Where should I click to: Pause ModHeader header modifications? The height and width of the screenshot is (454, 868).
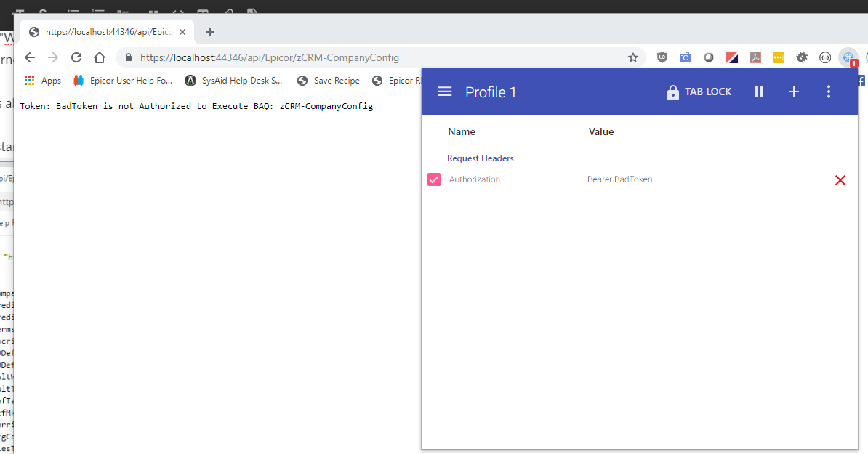(759, 92)
